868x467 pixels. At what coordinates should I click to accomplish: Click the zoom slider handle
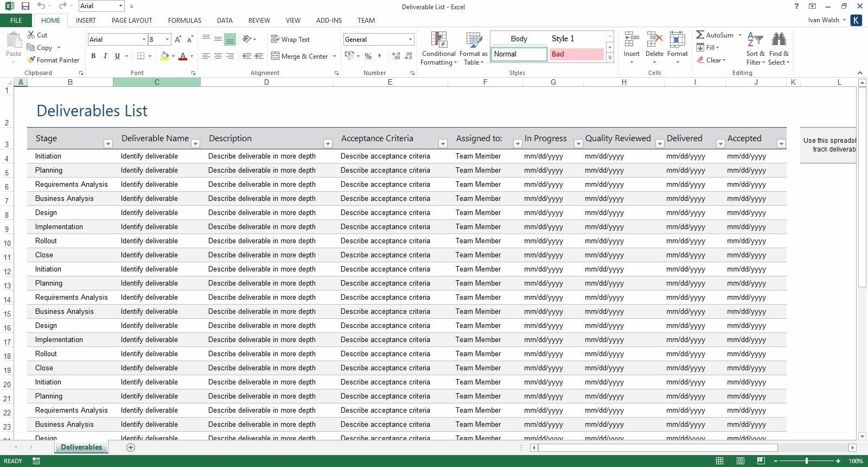tap(807, 461)
